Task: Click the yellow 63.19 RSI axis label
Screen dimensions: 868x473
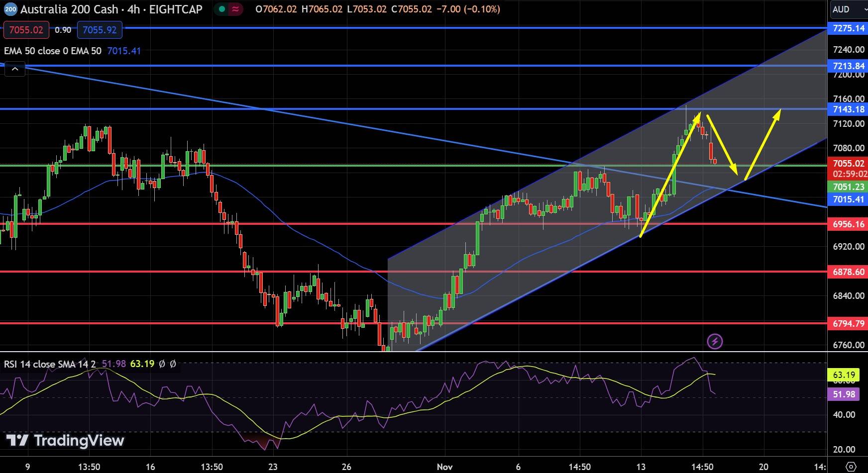Action: coord(844,375)
